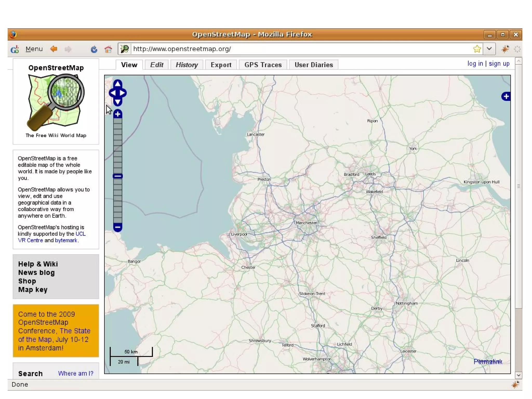Open The State of the Map link
The height and width of the screenshot is (399, 532).
coord(54,335)
